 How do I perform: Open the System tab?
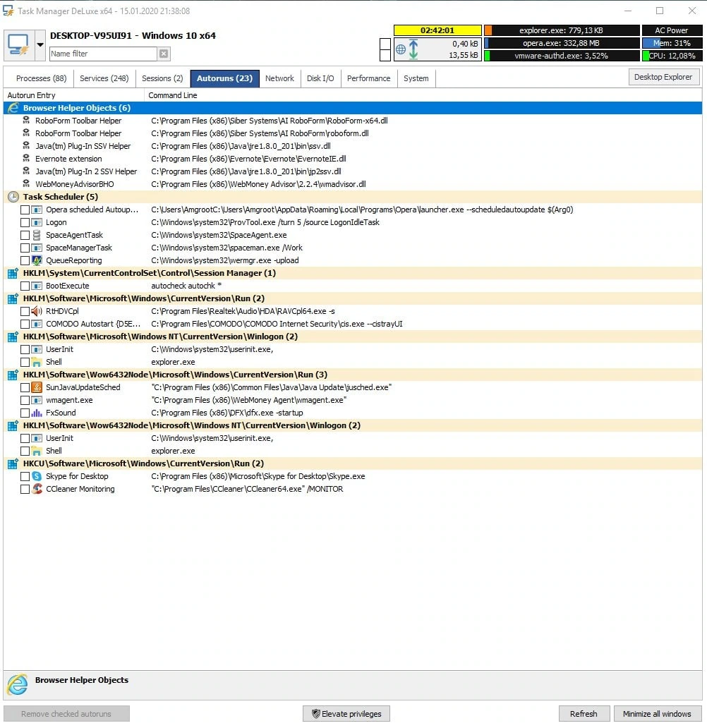pos(416,78)
